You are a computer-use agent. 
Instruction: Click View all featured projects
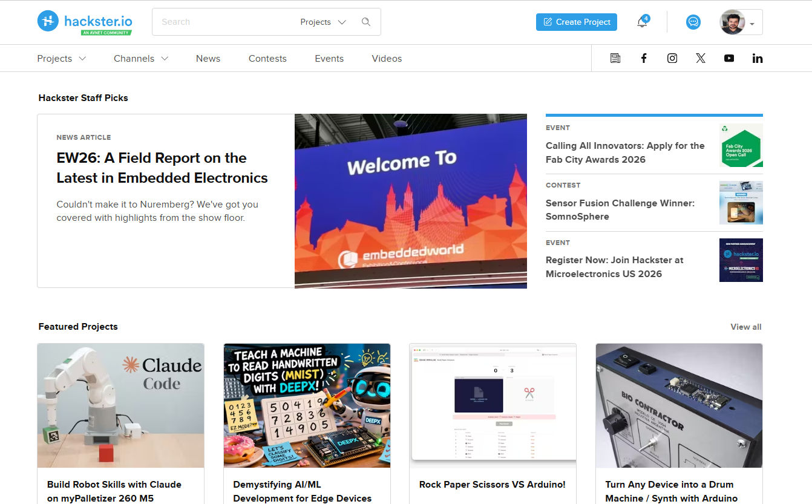(746, 327)
